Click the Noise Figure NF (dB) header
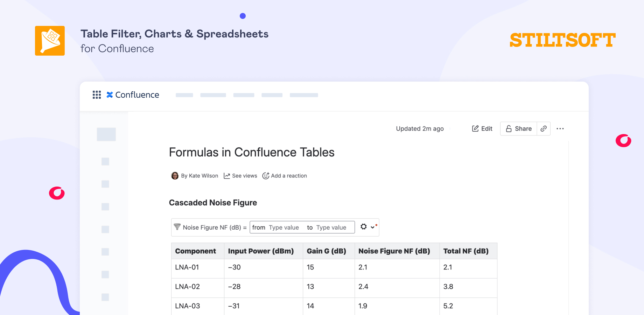Viewport: 644px width, 315px height. [x=397, y=251]
